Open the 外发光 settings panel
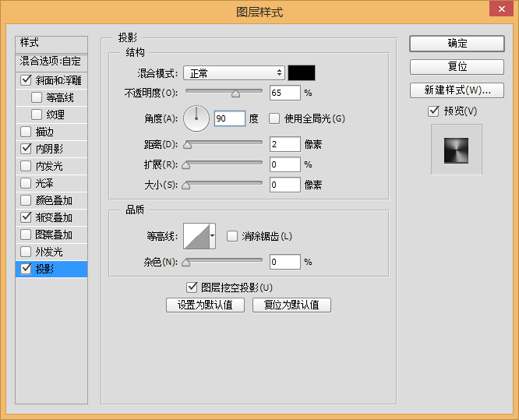This screenshot has height=420, width=519. coord(49,252)
